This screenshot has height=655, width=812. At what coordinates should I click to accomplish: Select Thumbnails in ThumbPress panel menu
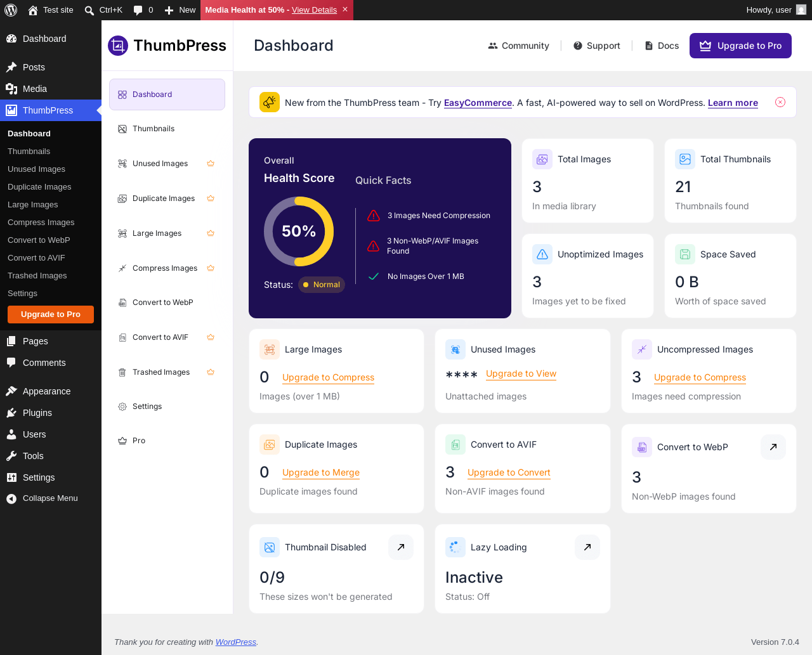pyautogui.click(x=167, y=129)
